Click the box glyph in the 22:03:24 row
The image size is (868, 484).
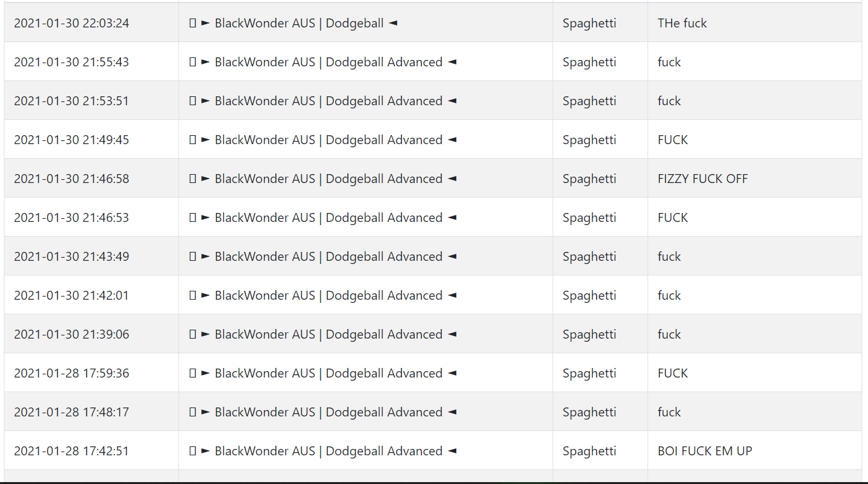(192, 23)
